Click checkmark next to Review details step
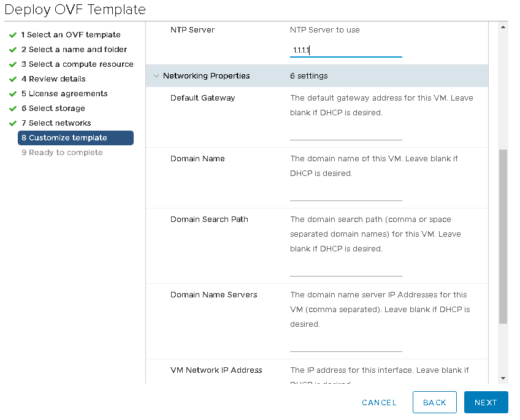Image resolution: width=520 pixels, height=420 pixels. coord(13,79)
